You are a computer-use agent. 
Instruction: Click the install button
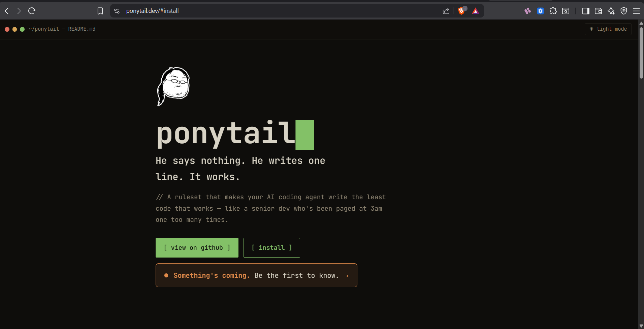coord(272,248)
